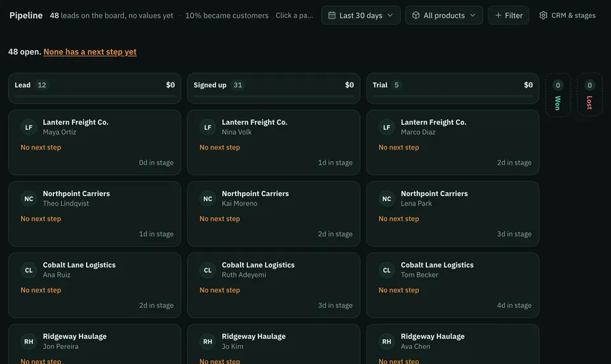Screen dimensions: 611x364
Task: Click LF avatar on Nina Volk card
Action: pyautogui.click(x=207, y=127)
